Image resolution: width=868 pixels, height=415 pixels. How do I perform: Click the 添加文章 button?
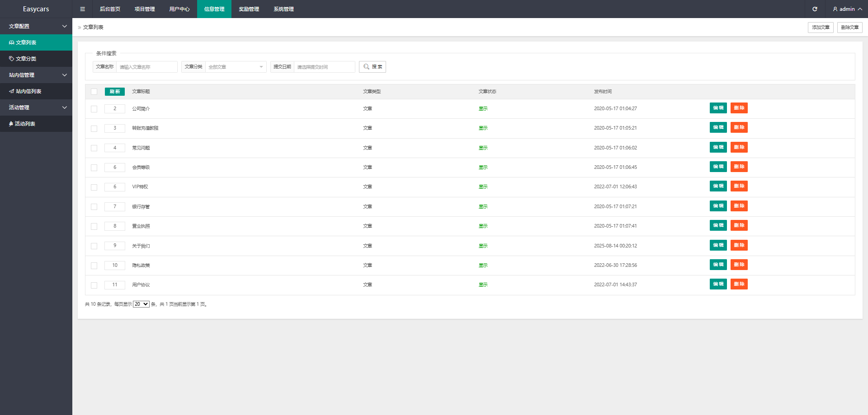(821, 28)
